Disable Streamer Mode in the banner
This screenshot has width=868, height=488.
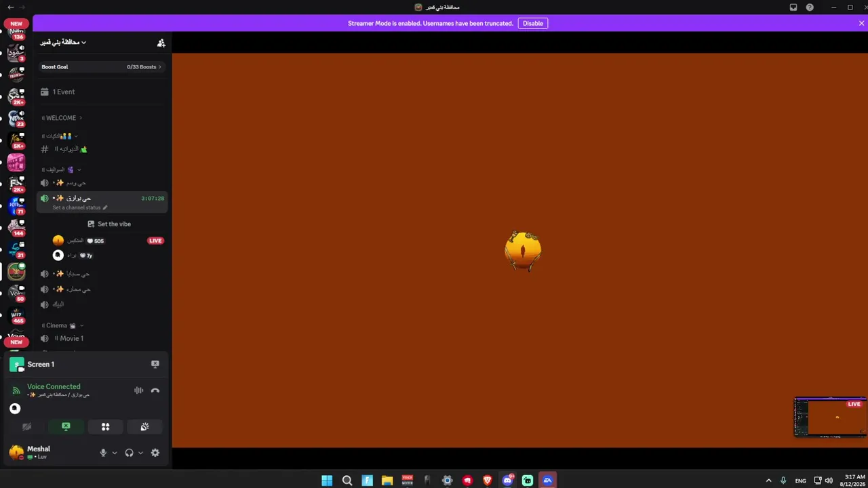coord(533,23)
